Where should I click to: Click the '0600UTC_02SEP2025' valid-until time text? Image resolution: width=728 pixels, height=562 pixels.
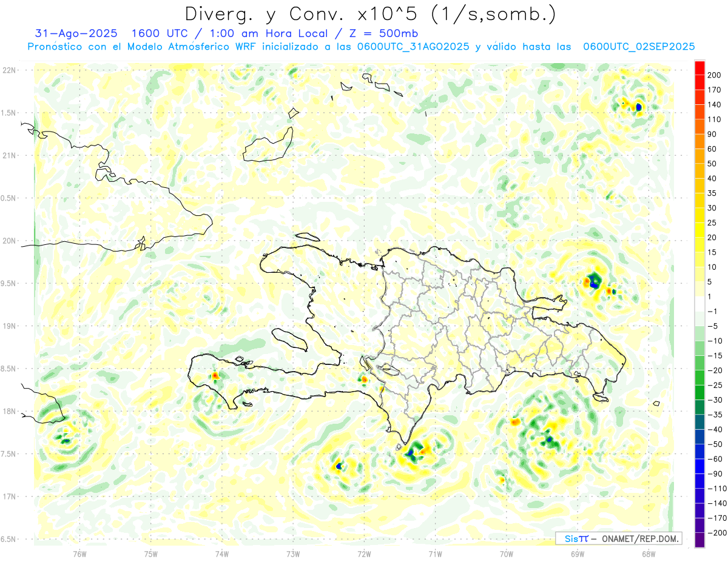(x=639, y=47)
